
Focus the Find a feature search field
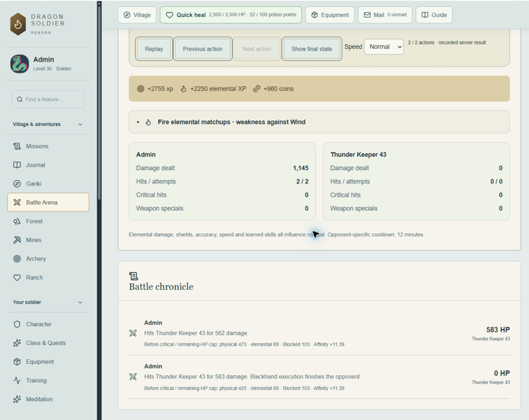point(48,99)
